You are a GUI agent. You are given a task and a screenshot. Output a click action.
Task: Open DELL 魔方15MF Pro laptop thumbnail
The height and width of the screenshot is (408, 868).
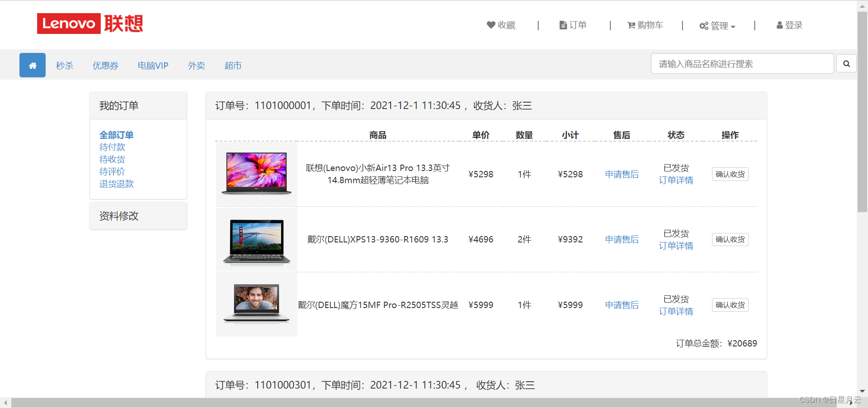point(256,305)
